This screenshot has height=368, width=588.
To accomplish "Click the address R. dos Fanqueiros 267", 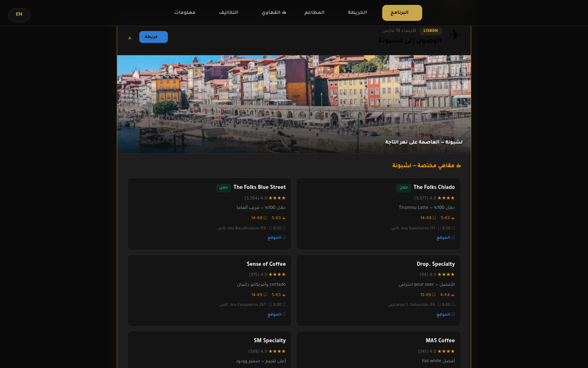I will [245, 305].
